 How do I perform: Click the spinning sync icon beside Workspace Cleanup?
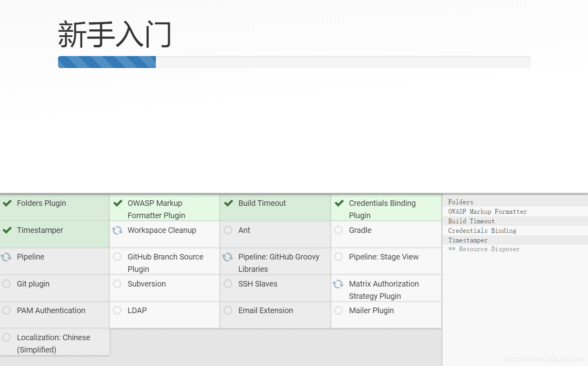click(117, 230)
